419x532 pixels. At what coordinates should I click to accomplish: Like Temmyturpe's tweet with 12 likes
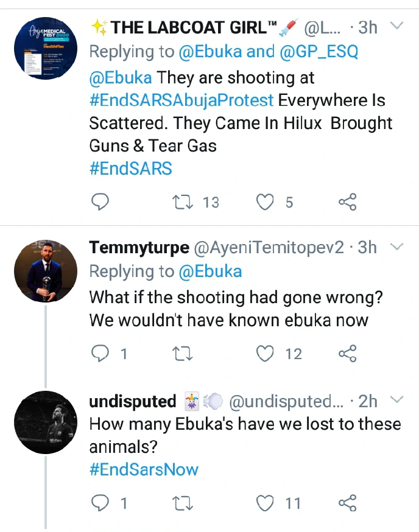pyautogui.click(x=265, y=353)
